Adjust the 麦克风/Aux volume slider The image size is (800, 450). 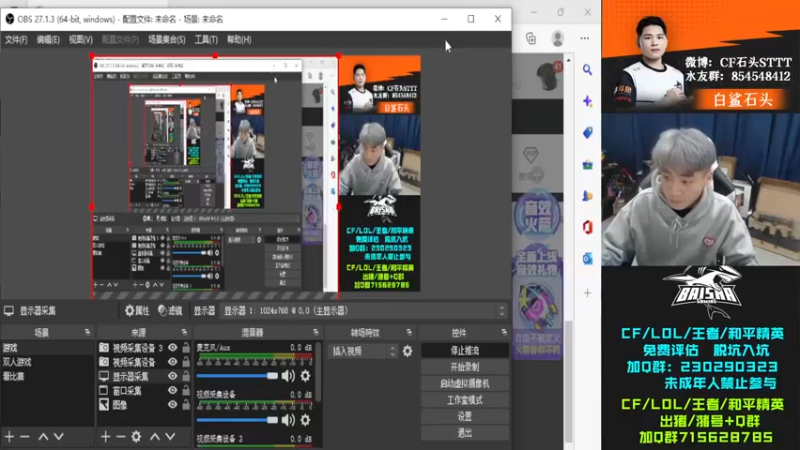tap(237, 376)
